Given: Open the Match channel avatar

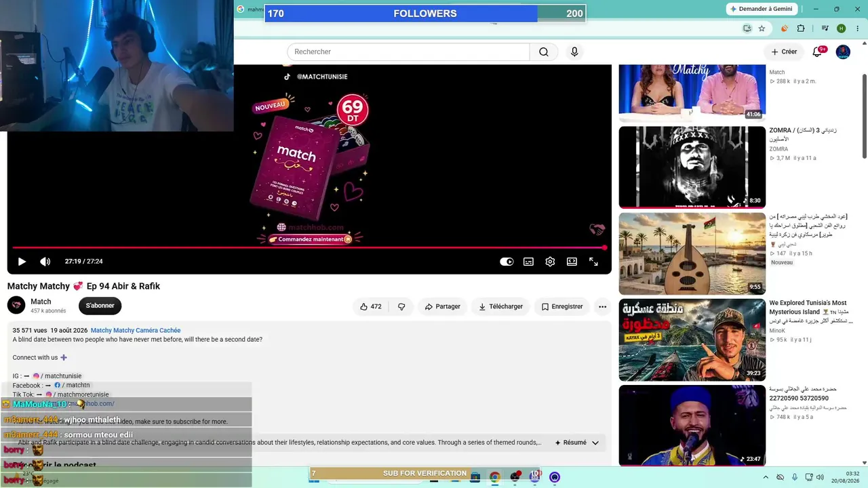Looking at the screenshot, I should click(16, 305).
